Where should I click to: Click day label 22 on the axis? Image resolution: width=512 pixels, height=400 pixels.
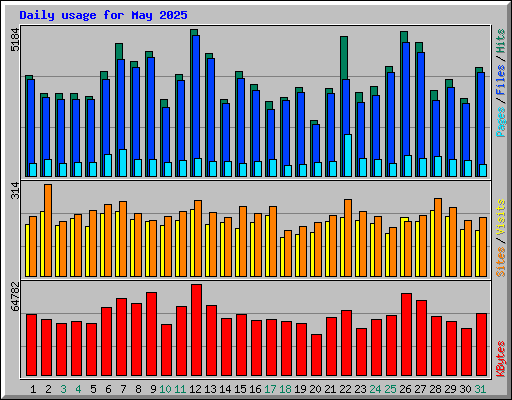[x=345, y=389]
